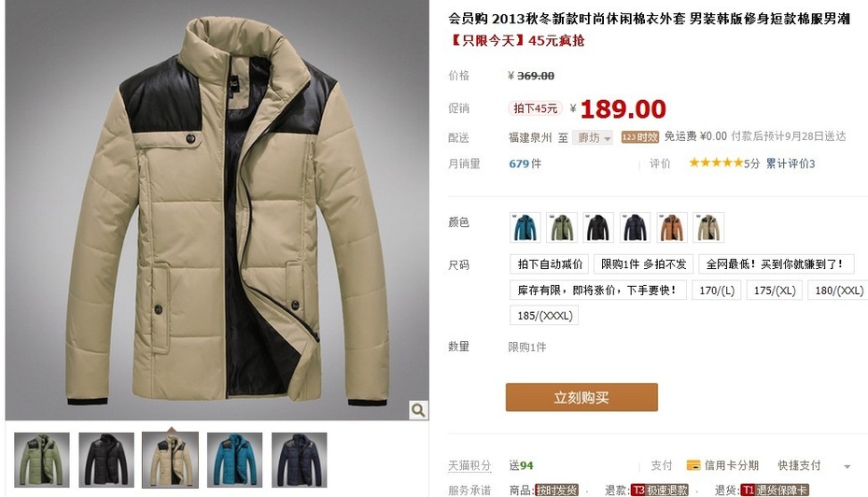The width and height of the screenshot is (868, 497).
Task: Click the 立刻购买 buy now button
Action: [x=581, y=397]
